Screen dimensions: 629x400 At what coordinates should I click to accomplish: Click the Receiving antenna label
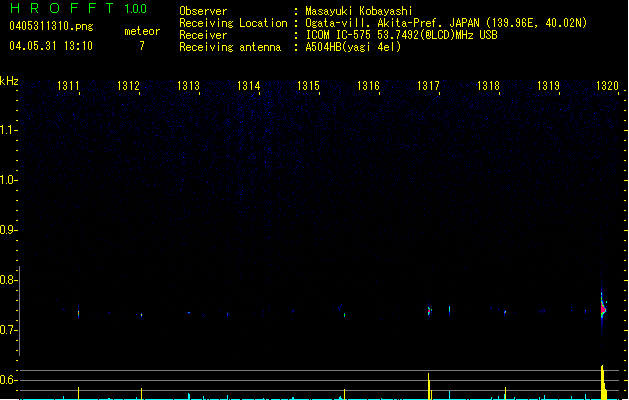pos(230,47)
